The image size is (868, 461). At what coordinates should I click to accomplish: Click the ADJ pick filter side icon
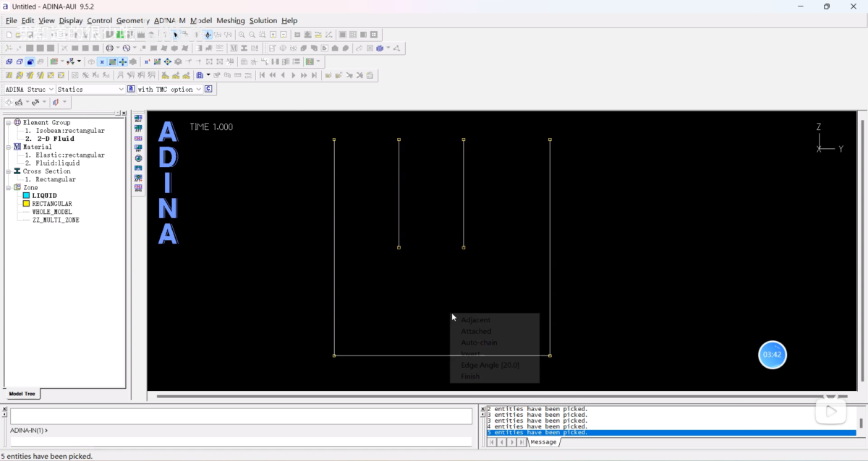[x=138, y=119]
